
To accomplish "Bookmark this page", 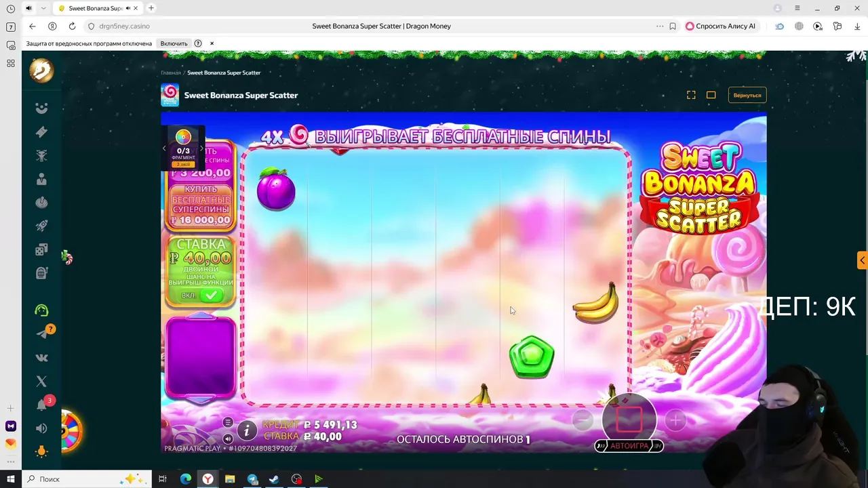I will (x=673, y=26).
